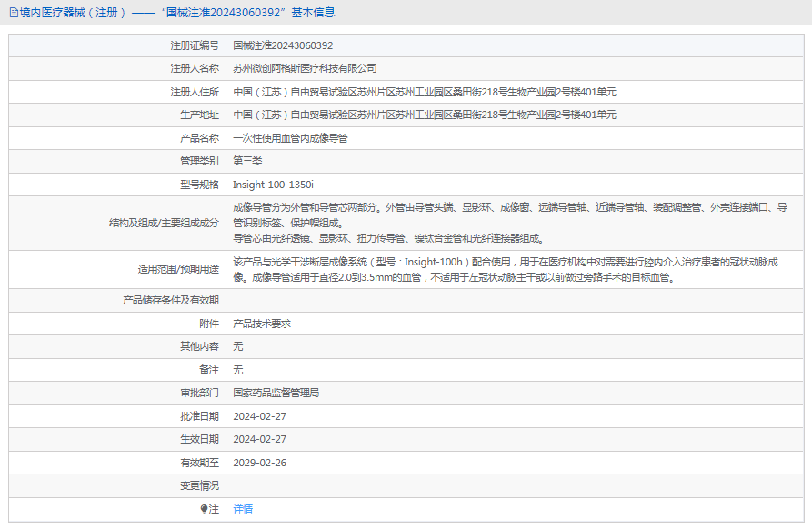The height and width of the screenshot is (529, 812).
Task: Select attachment text 产品技术要求
Action: (x=262, y=324)
